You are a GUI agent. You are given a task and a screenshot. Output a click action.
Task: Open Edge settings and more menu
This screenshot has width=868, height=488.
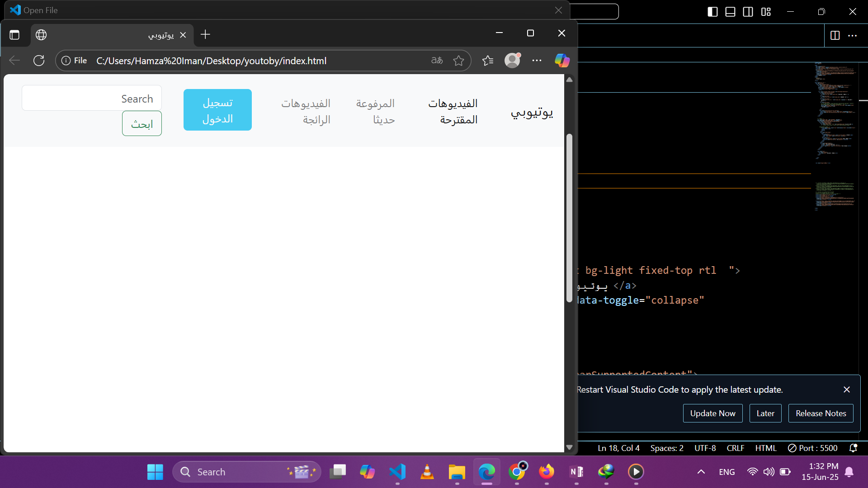pos(537,61)
